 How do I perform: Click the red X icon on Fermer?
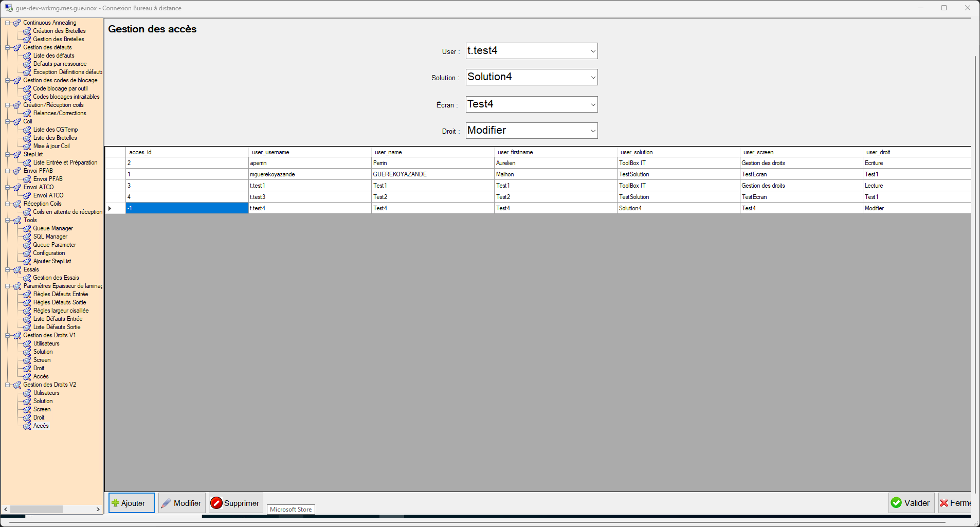click(944, 503)
